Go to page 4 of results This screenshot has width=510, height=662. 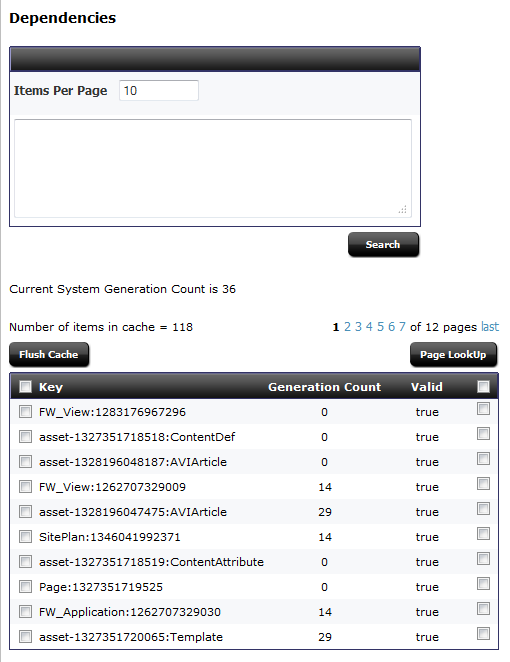point(369,327)
